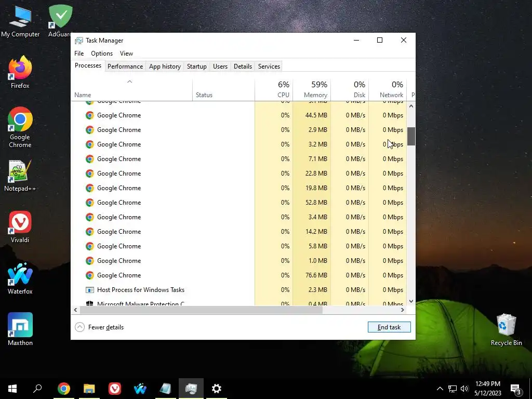Select Recycle Bin desktop icon
Image resolution: width=532 pixels, height=399 pixels.
point(506,329)
